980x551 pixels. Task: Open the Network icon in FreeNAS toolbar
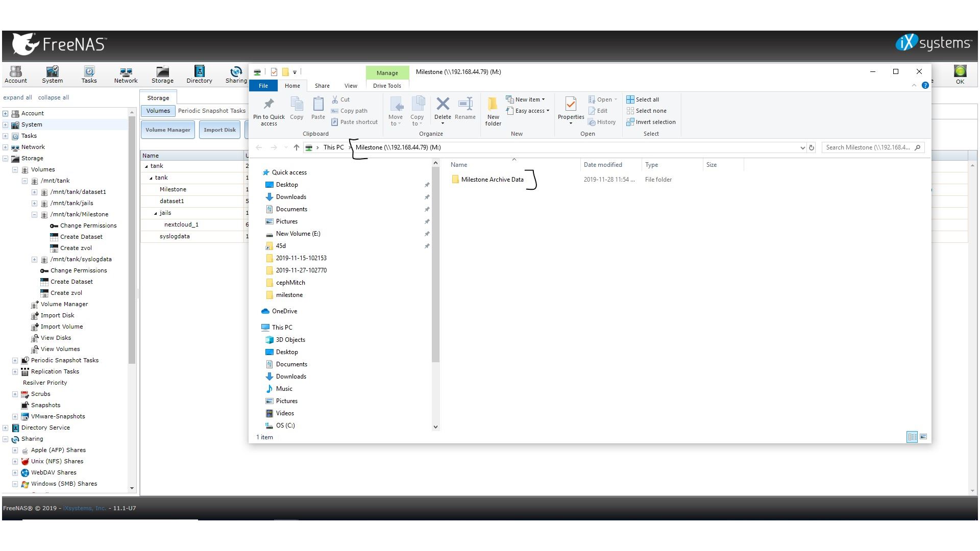coord(126,74)
